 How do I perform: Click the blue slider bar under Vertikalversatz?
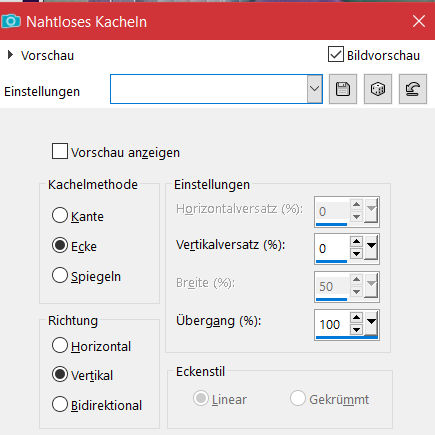click(x=331, y=262)
